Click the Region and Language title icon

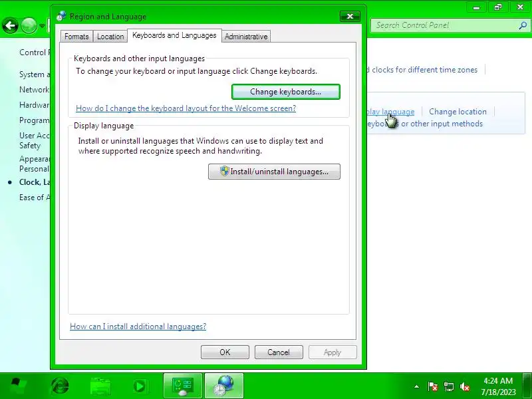click(61, 16)
